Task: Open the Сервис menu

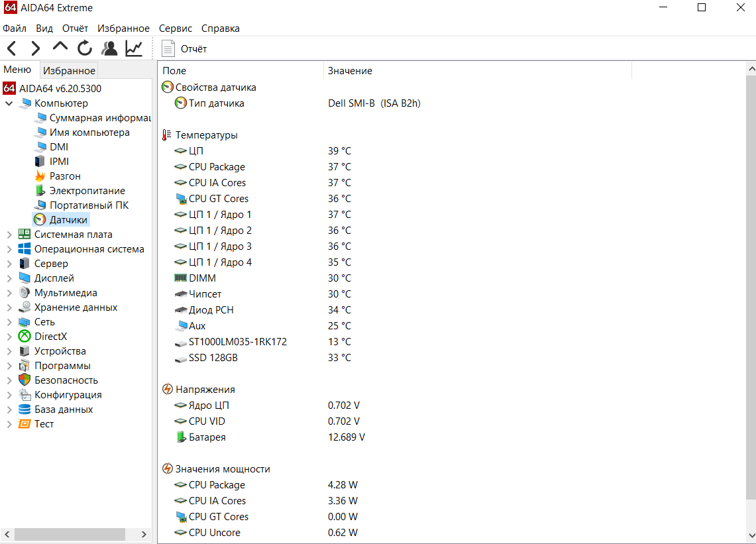Action: (x=176, y=28)
